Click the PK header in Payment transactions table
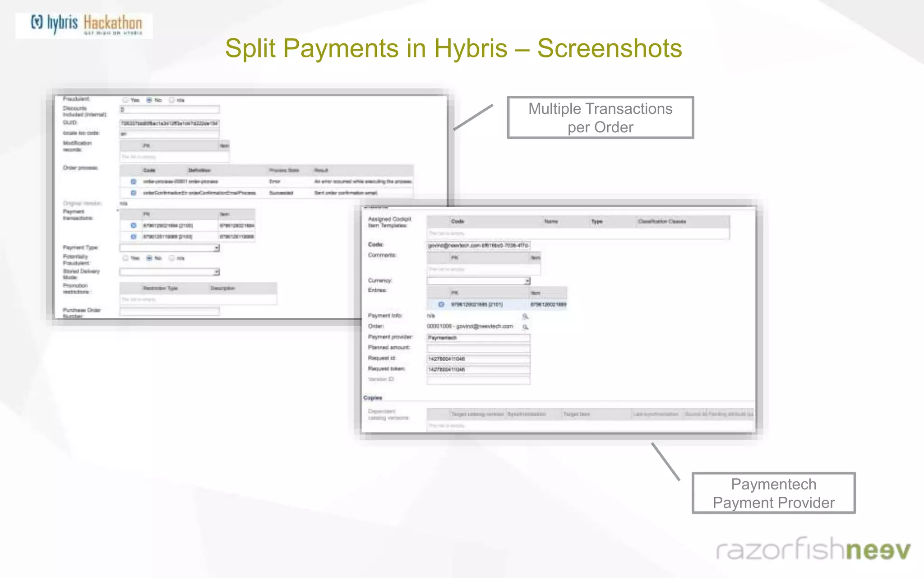This screenshot has width=924, height=578. (x=147, y=214)
